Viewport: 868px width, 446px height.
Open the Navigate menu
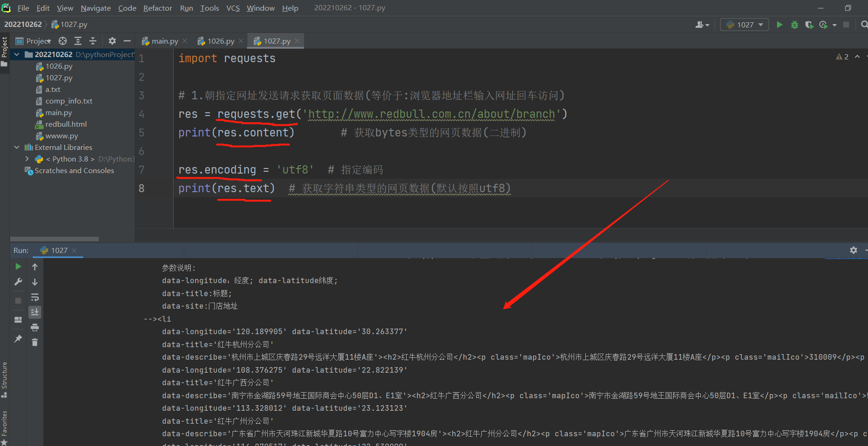pyautogui.click(x=96, y=8)
